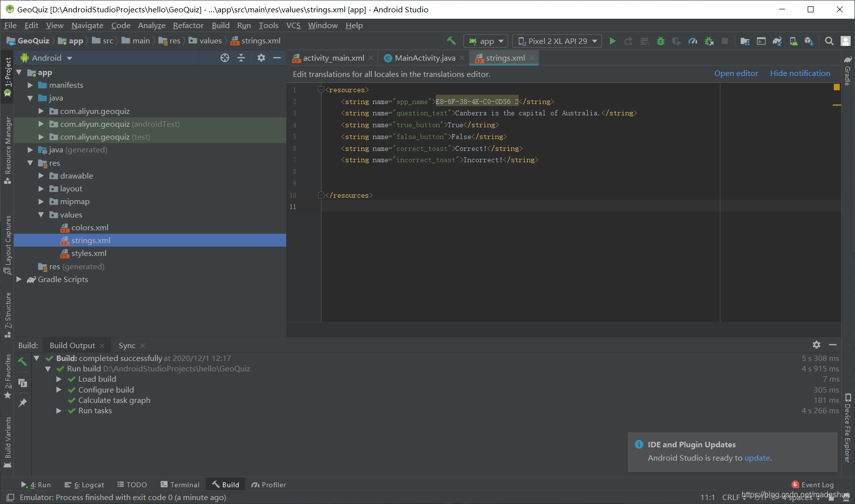The image size is (855, 504).
Task: Switch to the Sync tab
Action: (127, 345)
